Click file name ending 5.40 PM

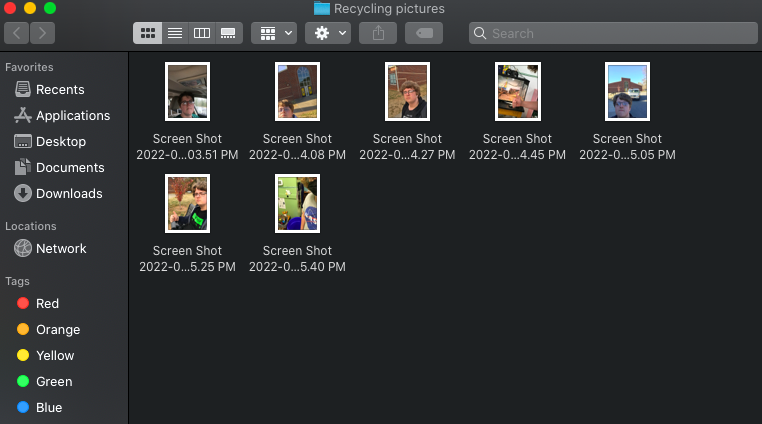(x=297, y=259)
